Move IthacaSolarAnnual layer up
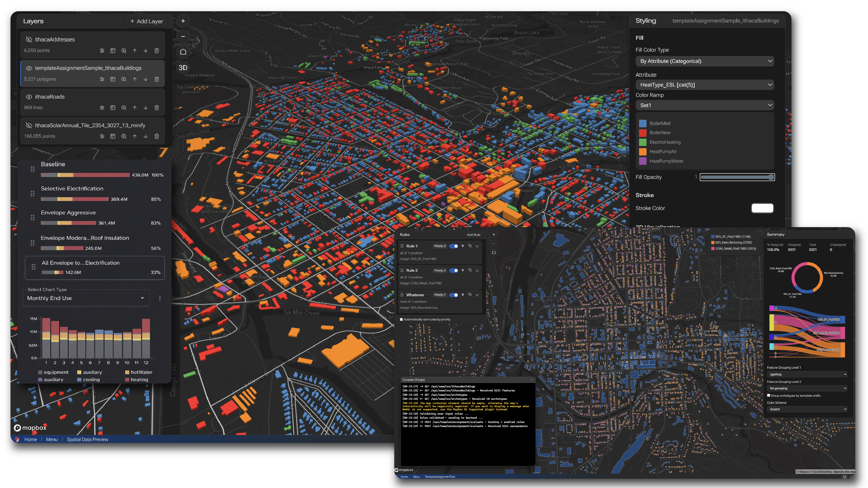The width and height of the screenshot is (868, 488). pos(135,136)
